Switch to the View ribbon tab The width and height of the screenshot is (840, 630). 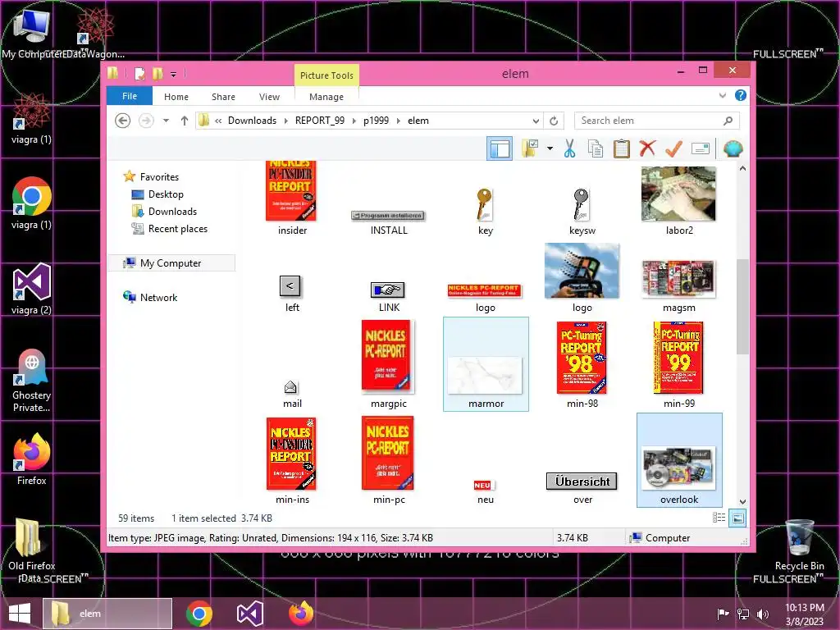click(x=269, y=97)
